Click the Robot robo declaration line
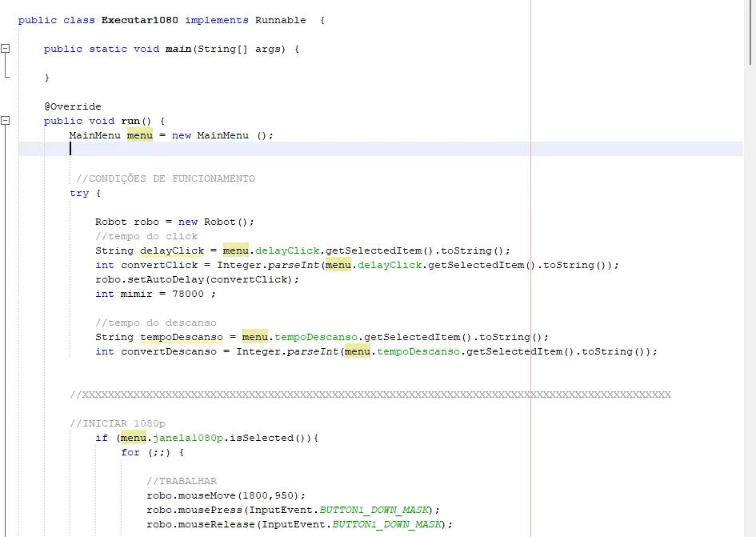This screenshot has height=537, width=756. (x=174, y=222)
